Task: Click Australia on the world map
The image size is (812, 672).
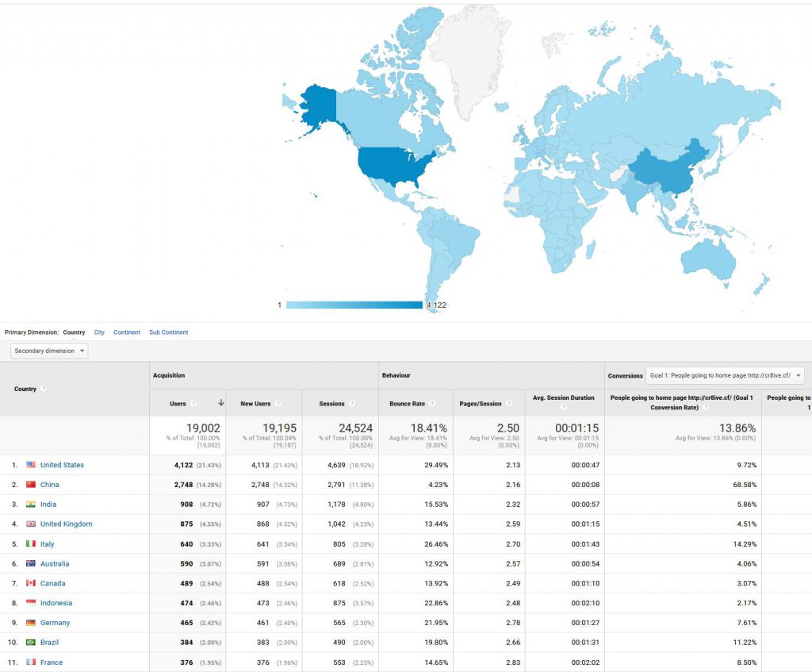Action: [707, 258]
